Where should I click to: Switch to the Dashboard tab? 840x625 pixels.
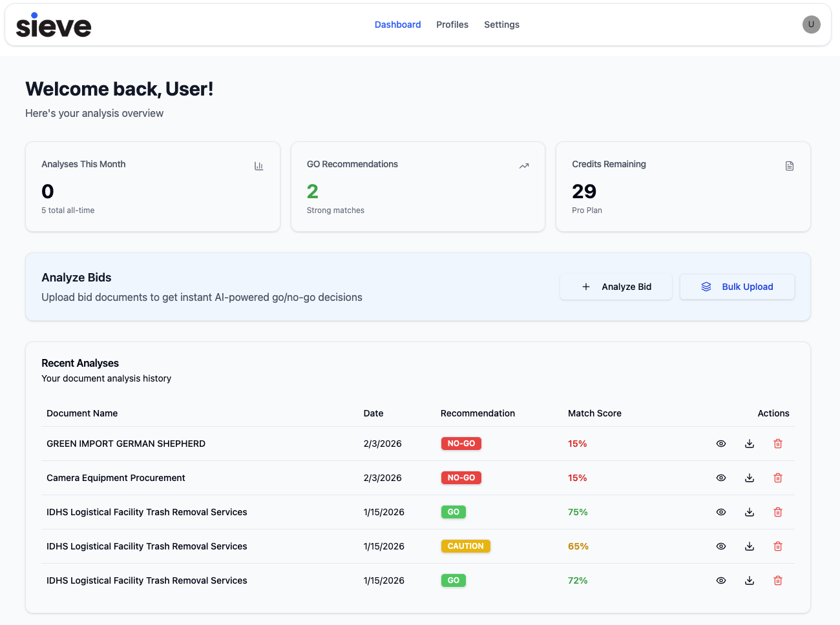397,25
